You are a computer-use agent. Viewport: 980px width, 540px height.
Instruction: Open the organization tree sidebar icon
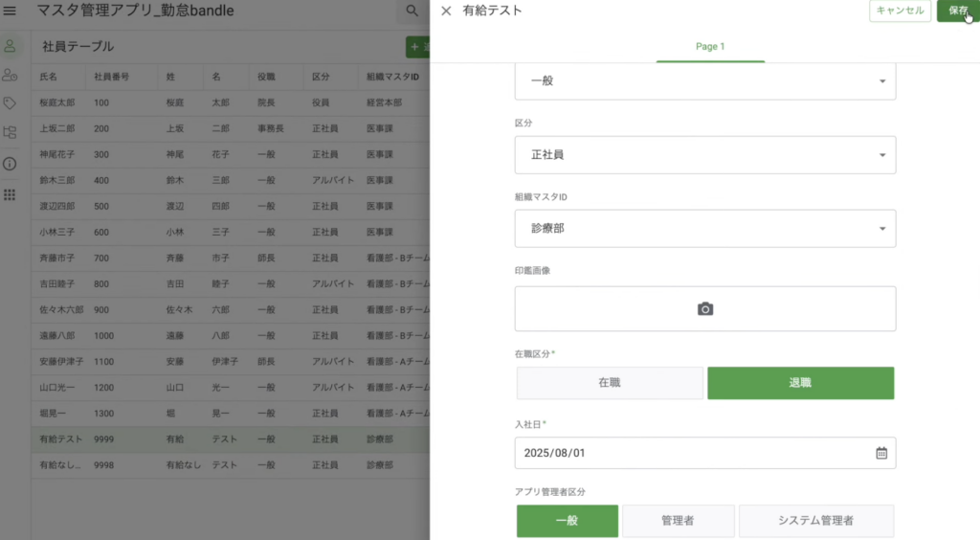coord(10,133)
